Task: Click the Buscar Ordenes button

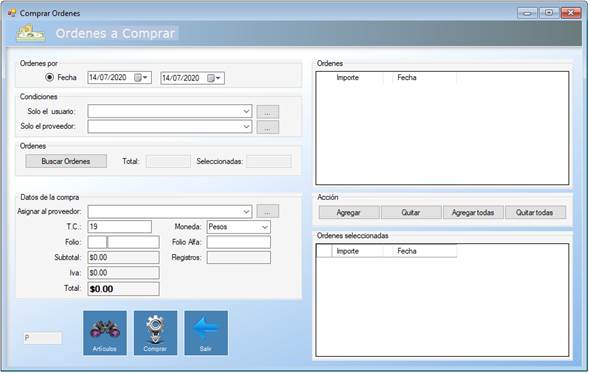Action: [66, 161]
